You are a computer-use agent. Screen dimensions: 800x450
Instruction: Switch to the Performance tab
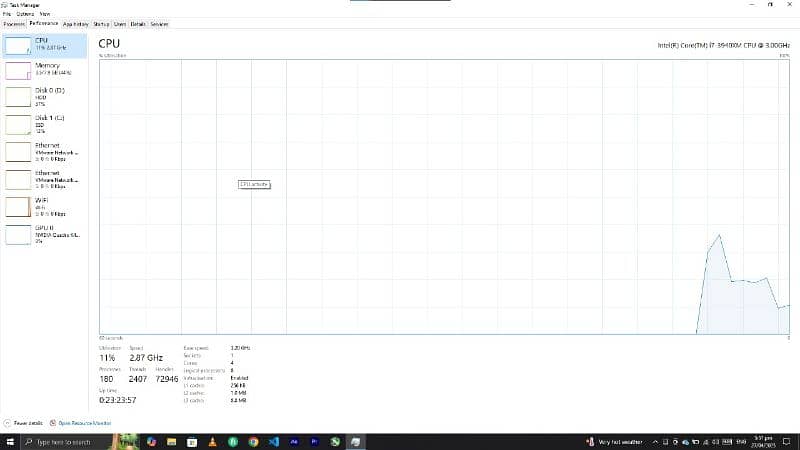tap(43, 23)
